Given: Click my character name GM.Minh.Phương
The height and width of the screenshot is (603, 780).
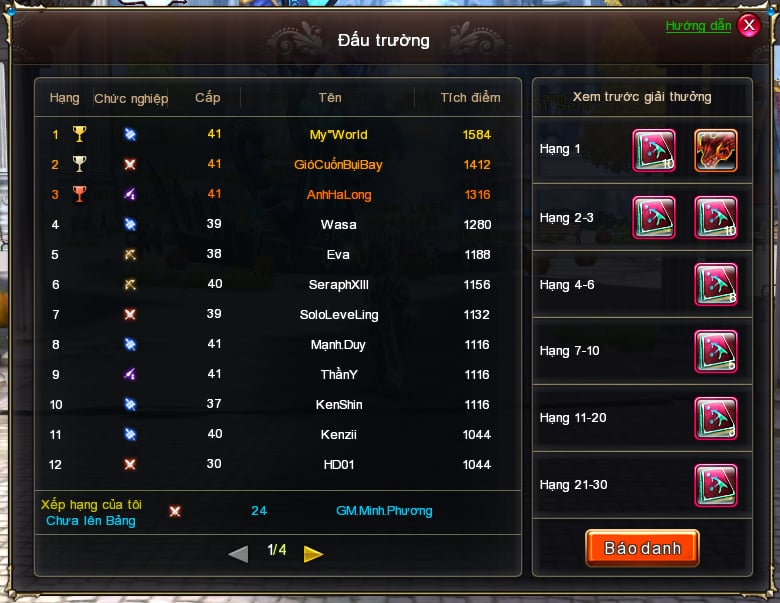Looking at the screenshot, I should point(384,511).
